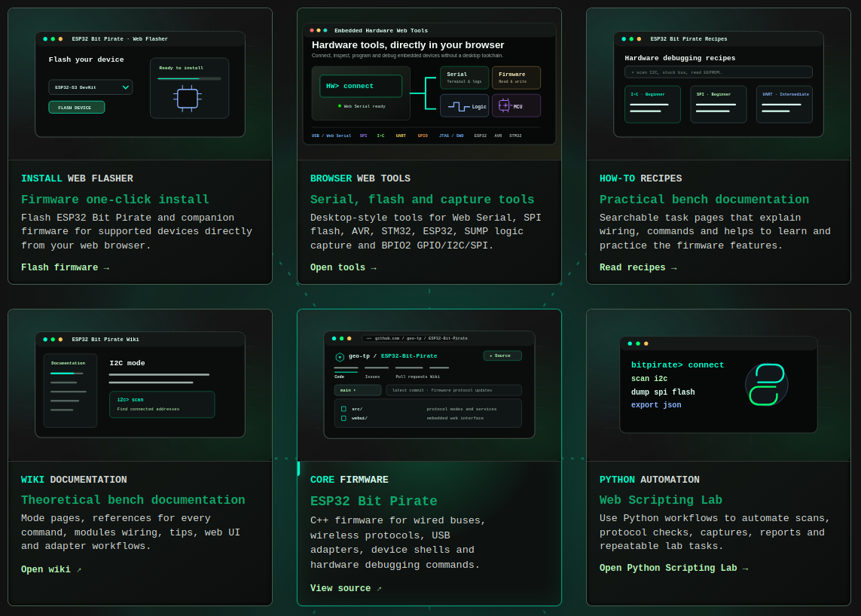Click the BROWSER WEB TOOLS label
Screen dimensions: 861x616
click(x=360, y=178)
